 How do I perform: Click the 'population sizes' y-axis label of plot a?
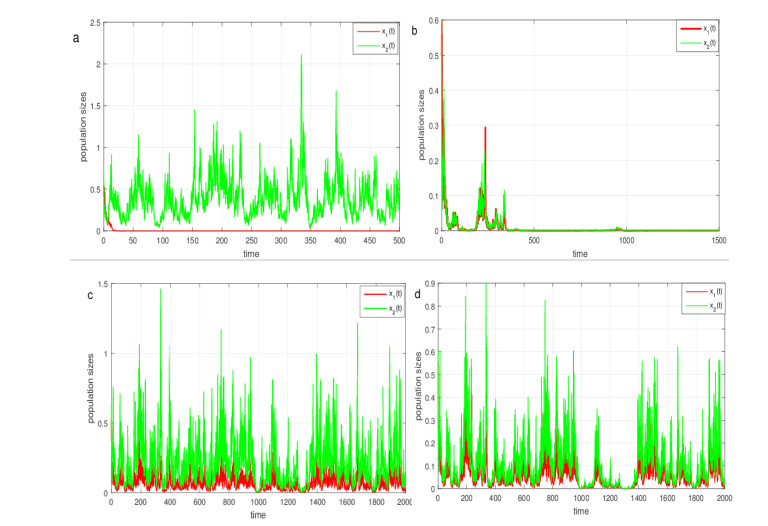pyautogui.click(x=85, y=126)
